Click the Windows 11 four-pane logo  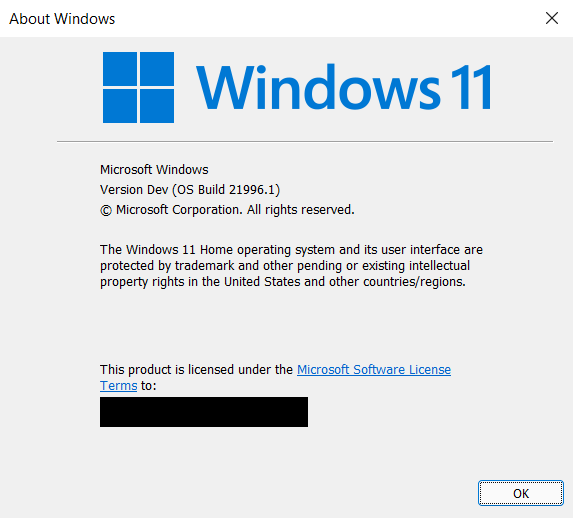(138, 87)
